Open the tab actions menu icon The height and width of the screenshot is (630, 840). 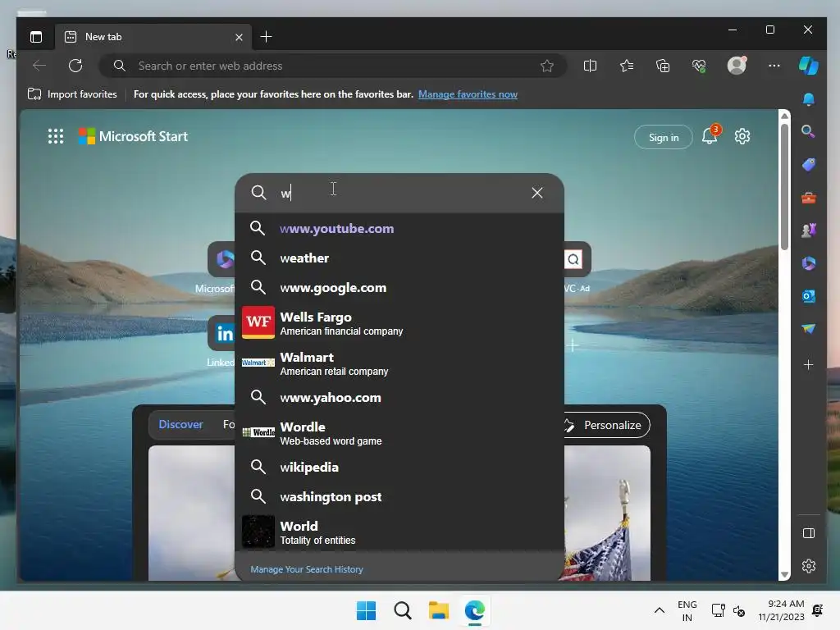[36, 37]
